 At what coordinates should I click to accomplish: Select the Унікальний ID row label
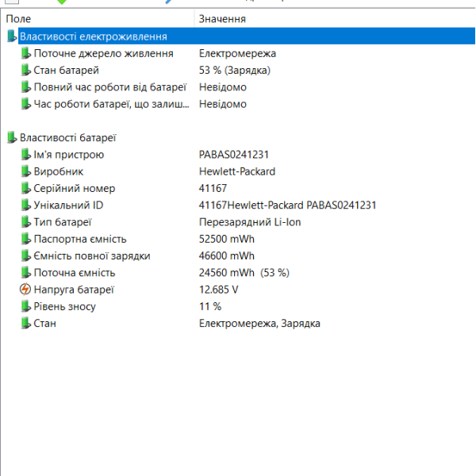[x=68, y=205]
